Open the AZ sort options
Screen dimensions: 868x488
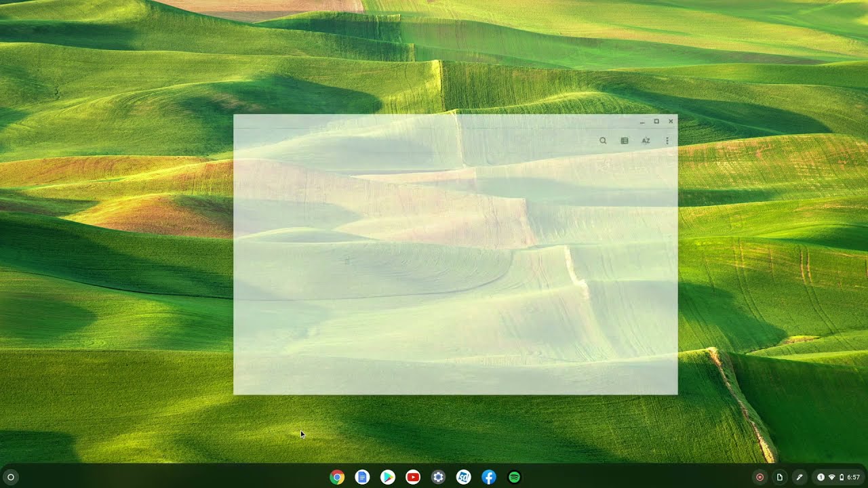[x=646, y=141]
